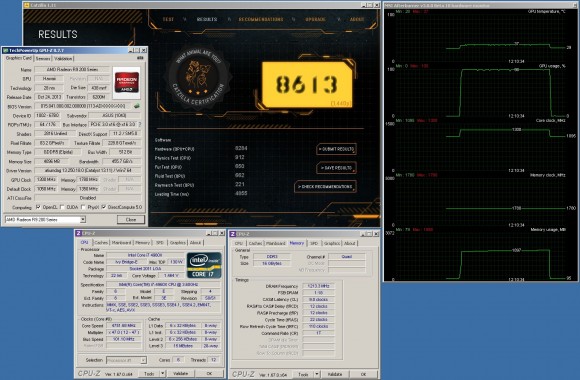Click the Channel # value 'Quad' in CPU-Z

347,256
